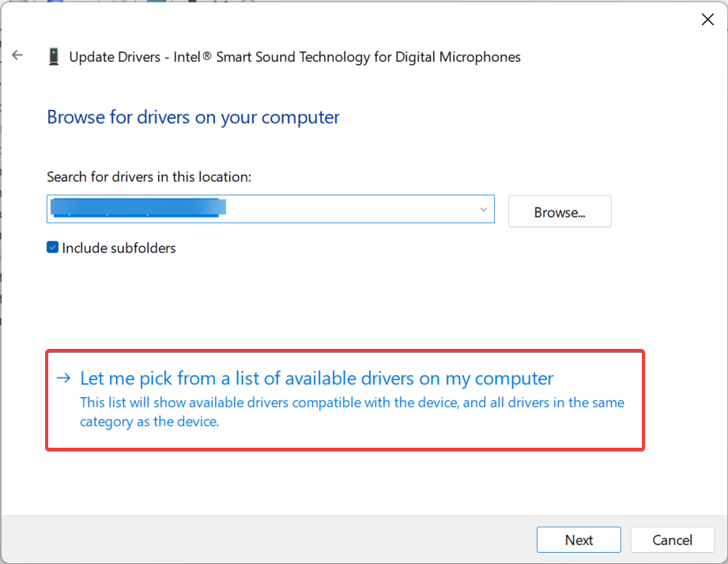Click the gray footer bar beside Next

[x=270, y=539]
